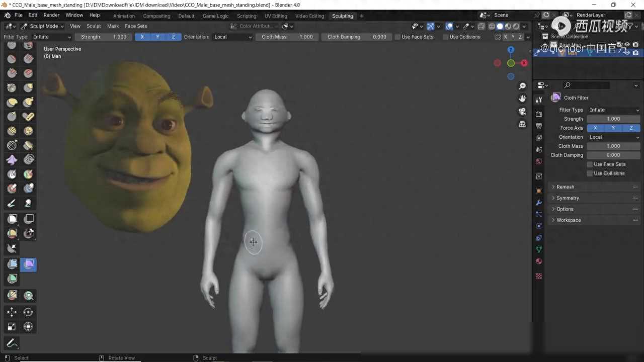The height and width of the screenshot is (362, 644).
Task: Select the Line Project tool
Action: [x=12, y=248]
